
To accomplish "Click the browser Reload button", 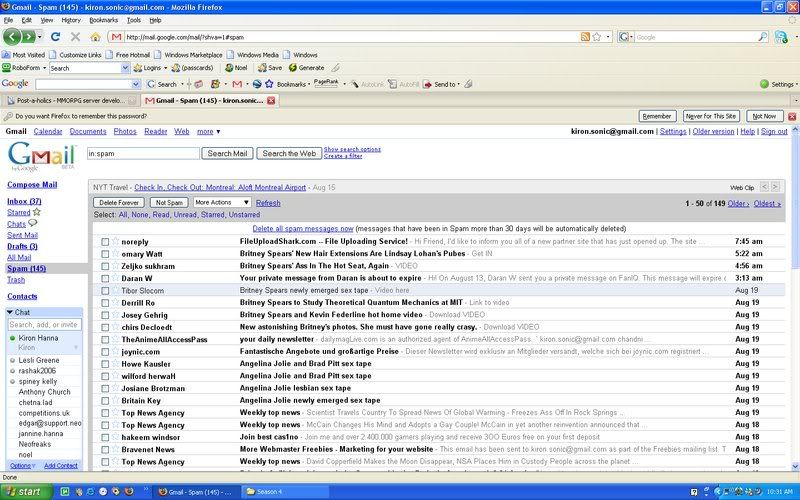I will (57, 37).
